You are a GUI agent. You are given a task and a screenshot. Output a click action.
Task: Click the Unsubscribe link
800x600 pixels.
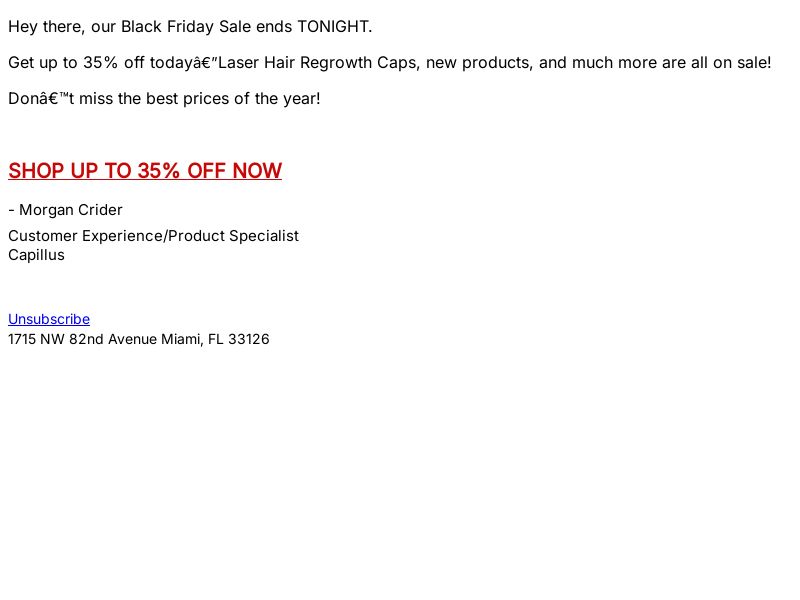pyautogui.click(x=49, y=319)
